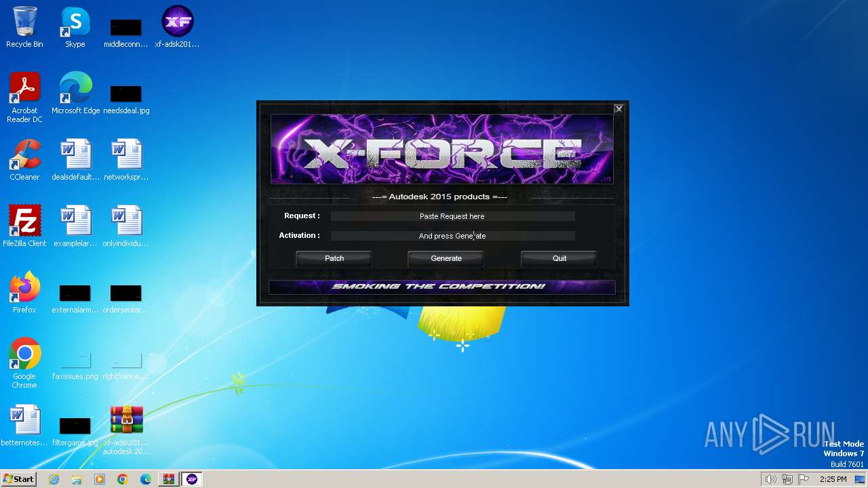The width and height of the screenshot is (868, 488).
Task: Select the needsdeal.jpg file icon
Action: 126,98
